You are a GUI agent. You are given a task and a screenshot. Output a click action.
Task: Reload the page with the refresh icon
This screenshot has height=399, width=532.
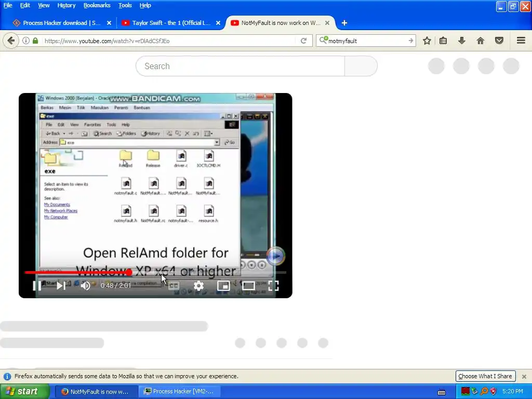tap(303, 41)
